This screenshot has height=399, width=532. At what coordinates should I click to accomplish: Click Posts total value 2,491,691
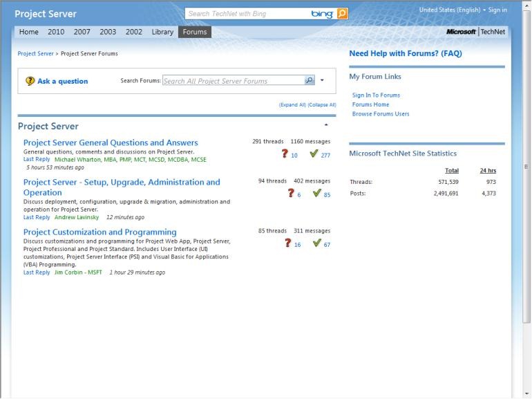click(446, 194)
